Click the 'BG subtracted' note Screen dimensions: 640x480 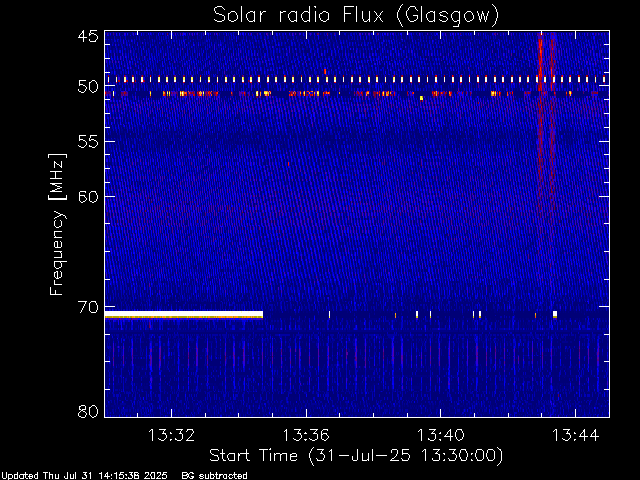214,476
